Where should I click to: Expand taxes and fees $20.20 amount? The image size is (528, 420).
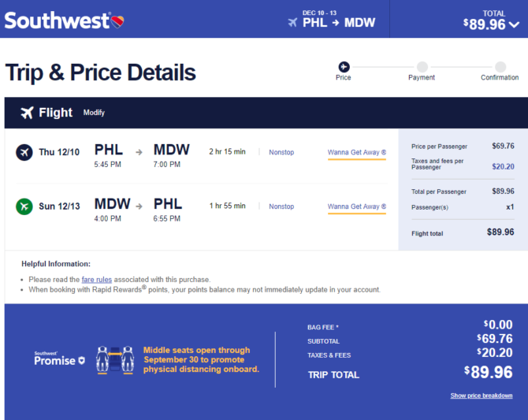503,166
